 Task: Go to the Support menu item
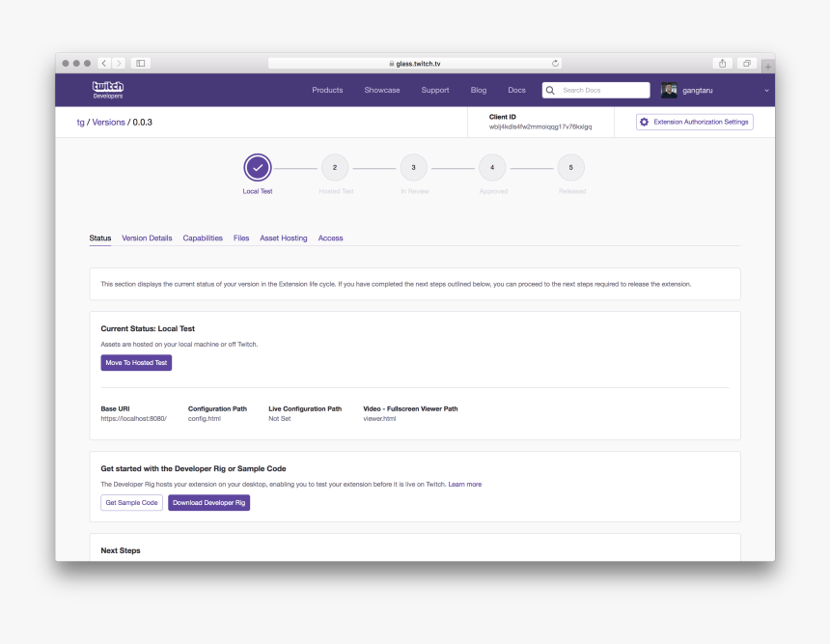point(435,90)
